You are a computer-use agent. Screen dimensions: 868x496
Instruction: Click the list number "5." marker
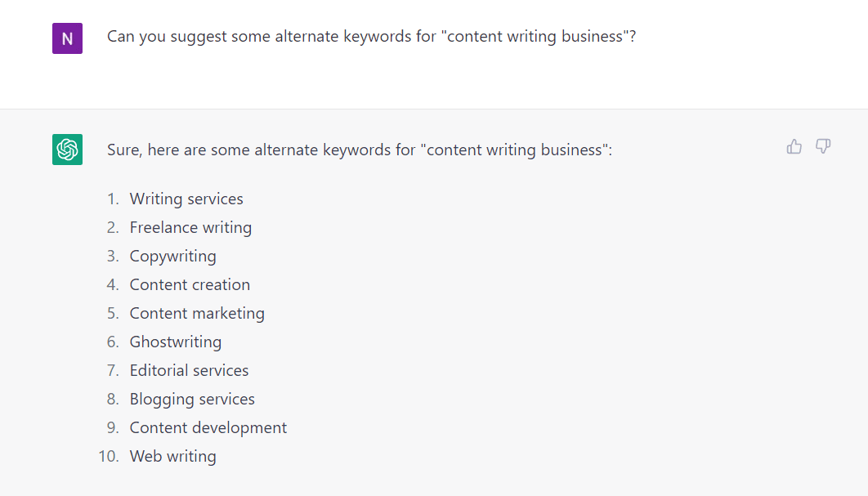click(113, 314)
